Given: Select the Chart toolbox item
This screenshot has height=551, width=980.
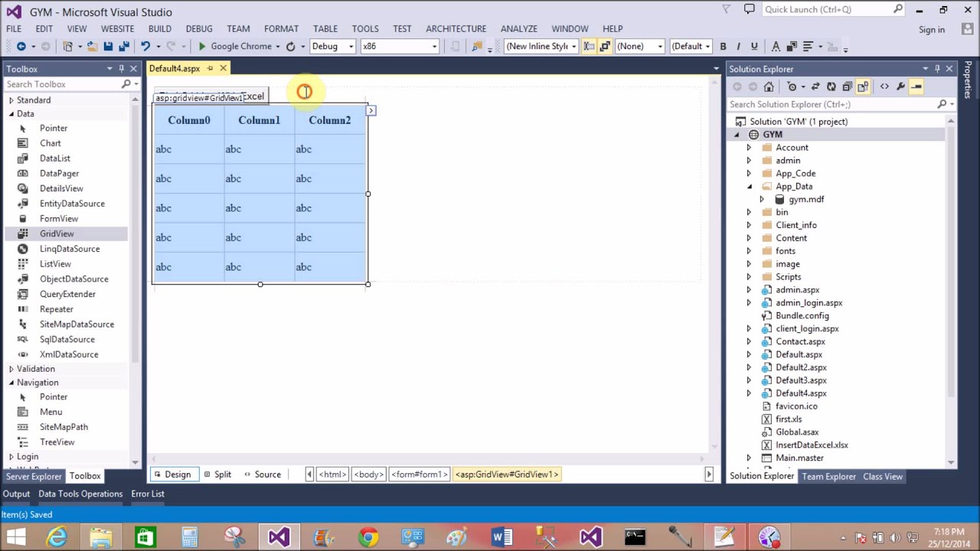Looking at the screenshot, I should coord(51,143).
